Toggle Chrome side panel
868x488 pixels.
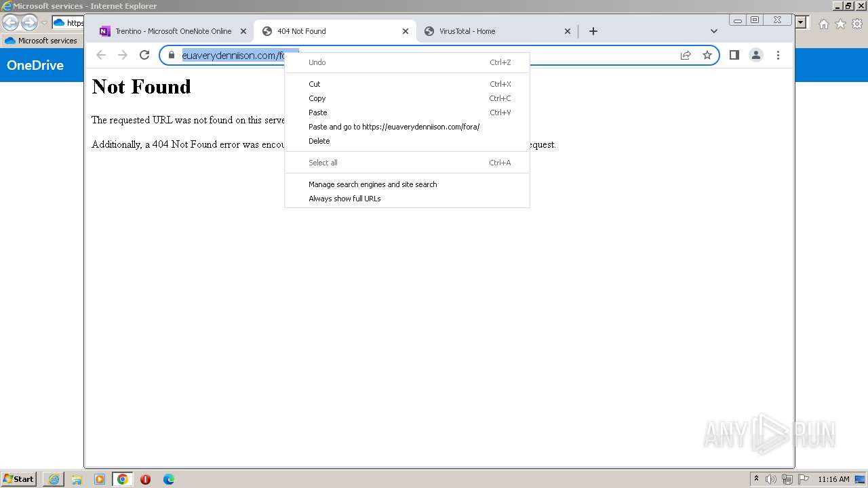tap(734, 56)
